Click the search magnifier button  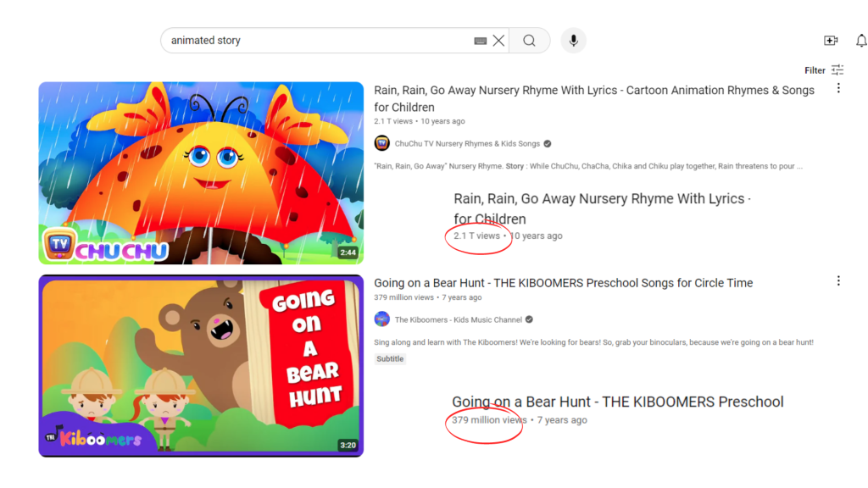click(529, 41)
